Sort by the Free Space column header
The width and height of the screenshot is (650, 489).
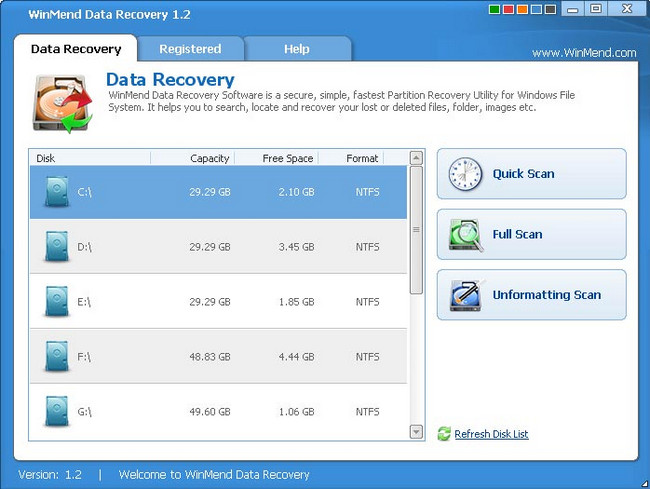pos(276,158)
